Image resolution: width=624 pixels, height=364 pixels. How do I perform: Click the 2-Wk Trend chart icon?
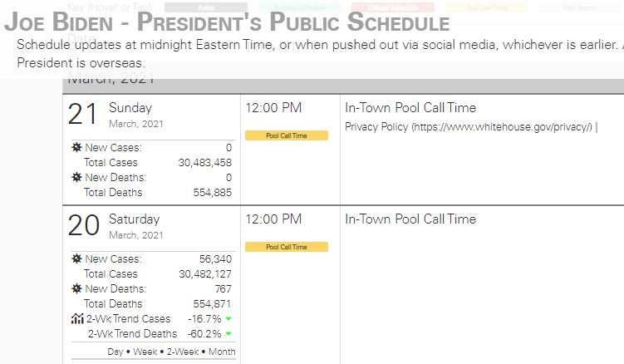77,319
